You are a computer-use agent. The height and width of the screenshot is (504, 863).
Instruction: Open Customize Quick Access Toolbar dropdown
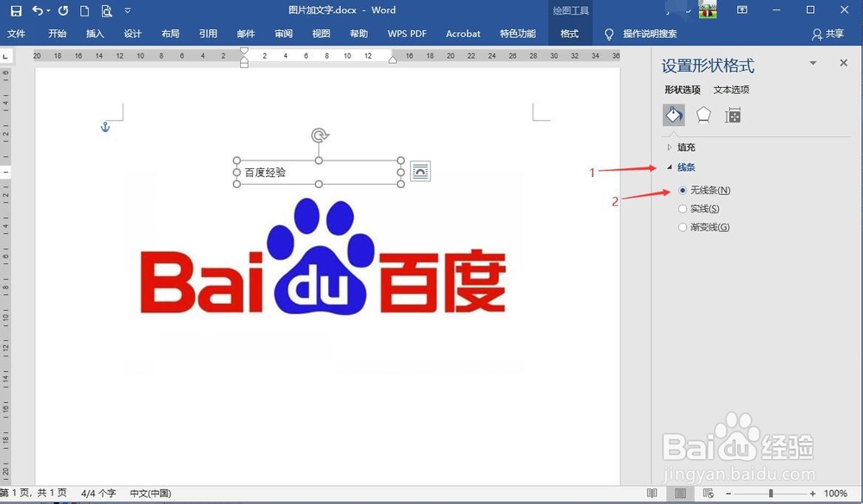tap(128, 10)
